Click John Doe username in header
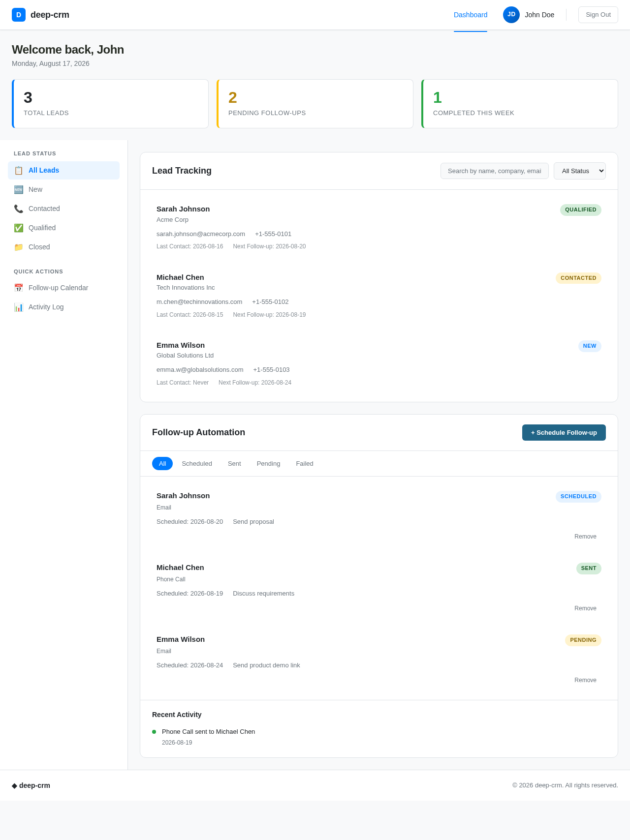The height and width of the screenshot is (840, 630). 539,15
